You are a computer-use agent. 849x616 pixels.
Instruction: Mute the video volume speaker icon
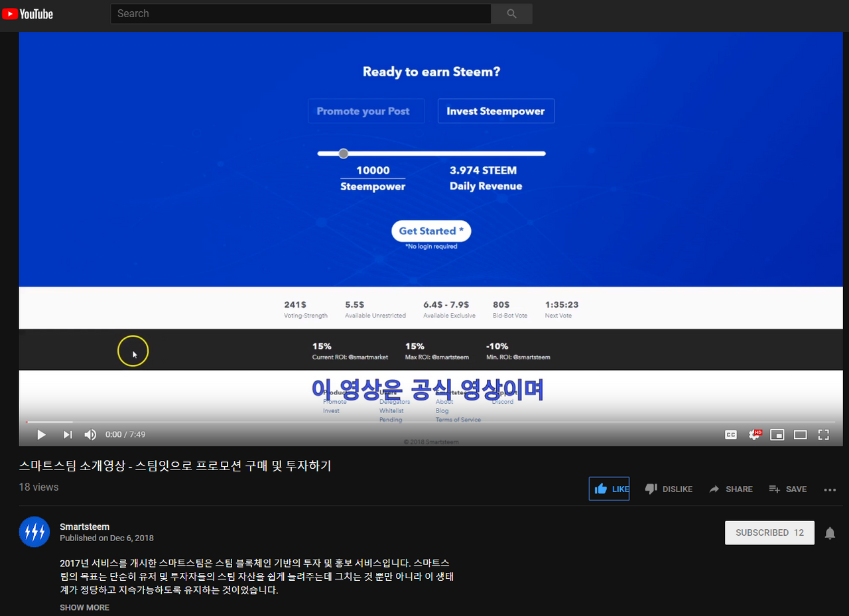[90, 434]
